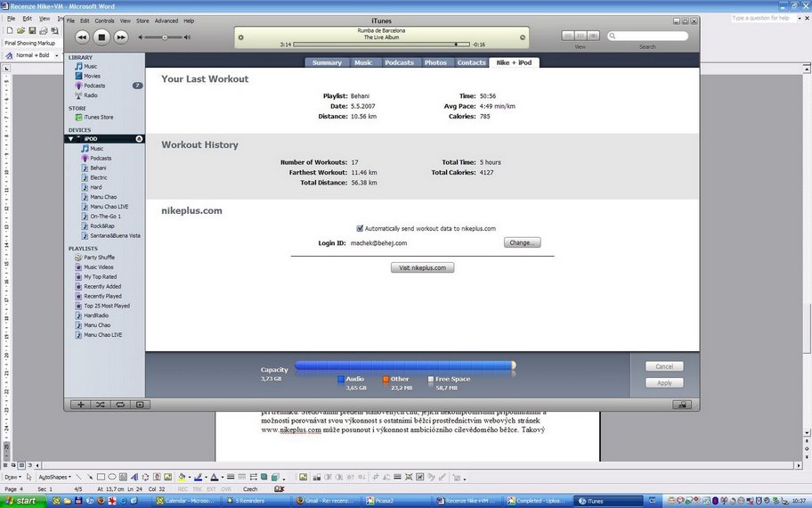
Task: Switch to the Podcasts tab
Action: (399, 62)
